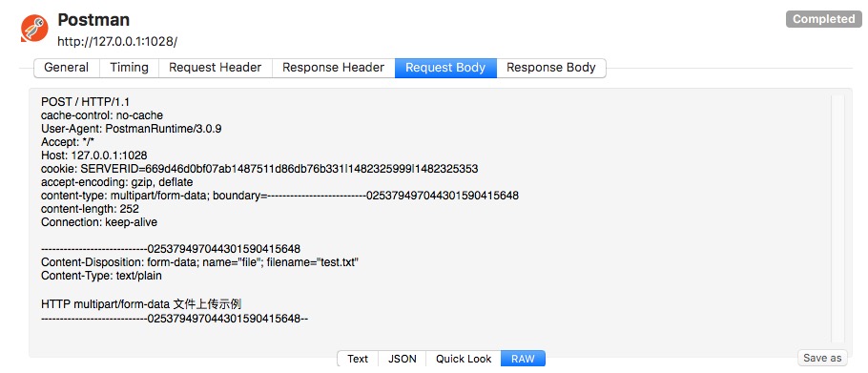
Task: Go to the Response Body tab
Action: pyautogui.click(x=550, y=68)
